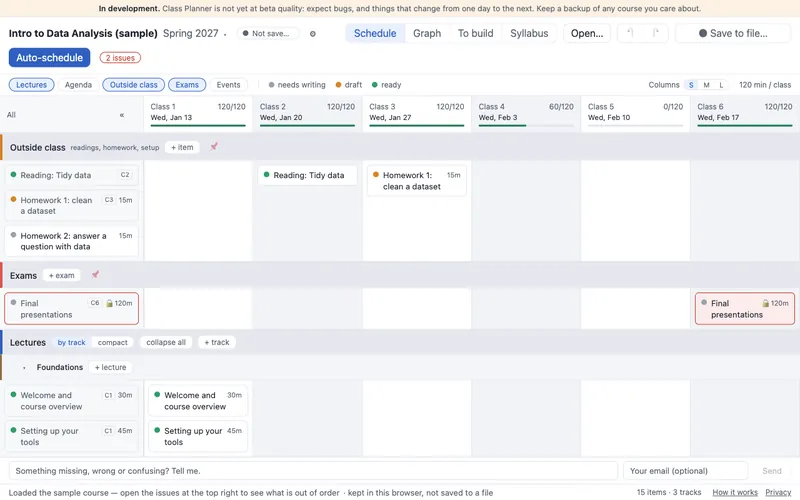
Task: Add an item to Outside class
Action: [x=182, y=147]
